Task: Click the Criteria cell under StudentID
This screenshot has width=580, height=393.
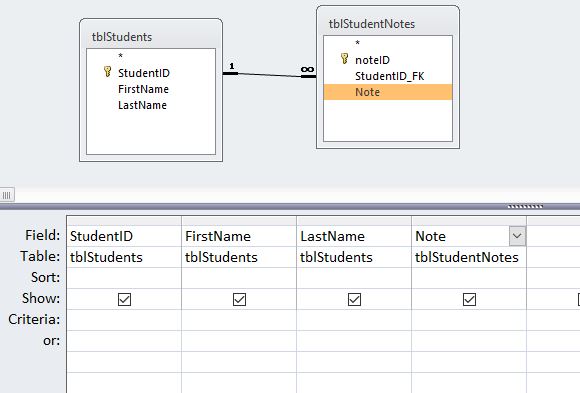Action: click(x=124, y=320)
